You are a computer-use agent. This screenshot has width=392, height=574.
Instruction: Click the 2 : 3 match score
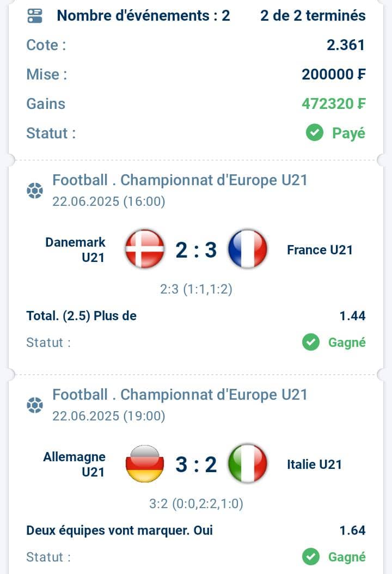196,250
